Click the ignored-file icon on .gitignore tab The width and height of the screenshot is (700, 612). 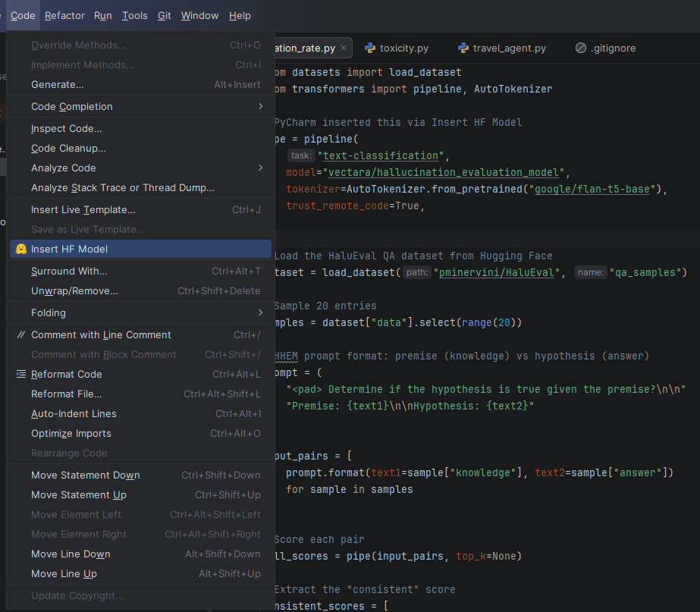coord(581,49)
